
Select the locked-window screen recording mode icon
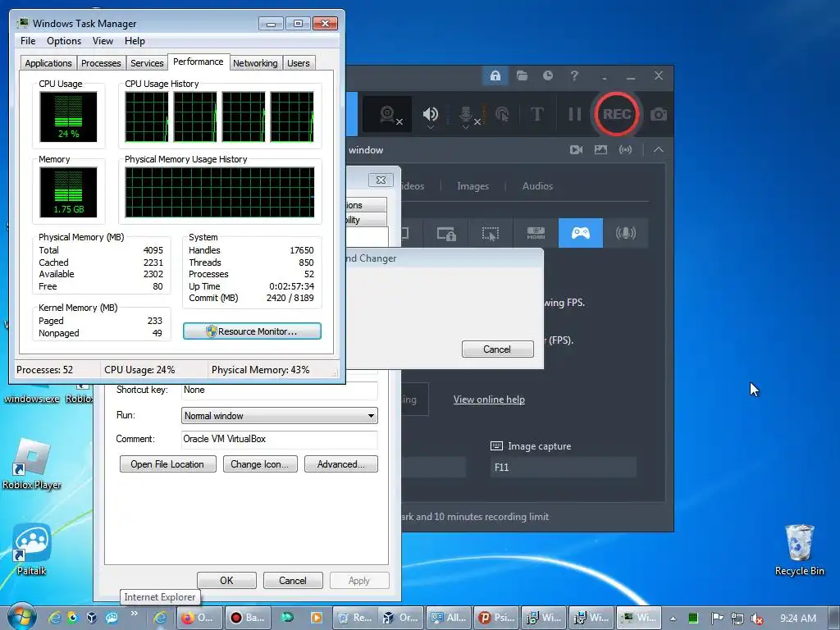pos(445,233)
